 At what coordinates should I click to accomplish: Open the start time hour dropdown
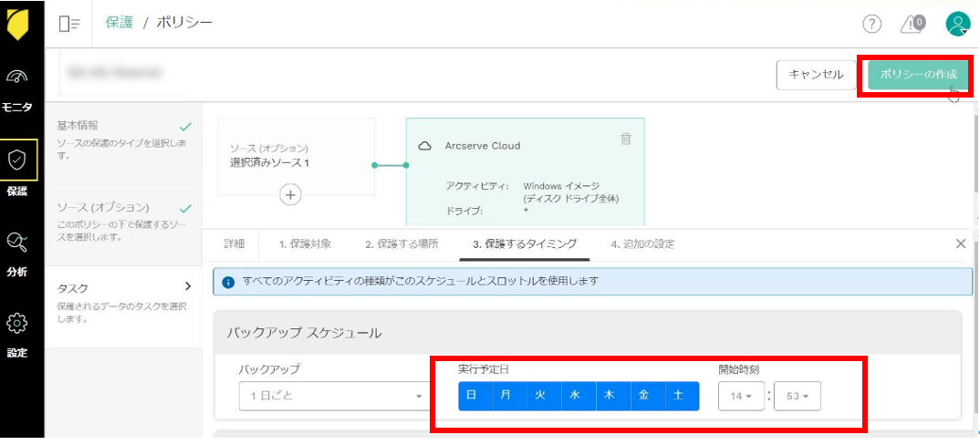[x=742, y=397]
